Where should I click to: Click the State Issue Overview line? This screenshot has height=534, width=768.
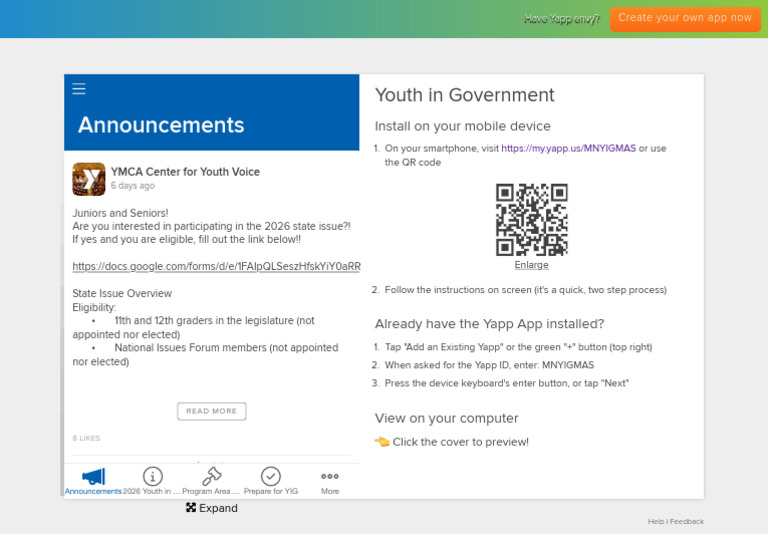point(122,293)
